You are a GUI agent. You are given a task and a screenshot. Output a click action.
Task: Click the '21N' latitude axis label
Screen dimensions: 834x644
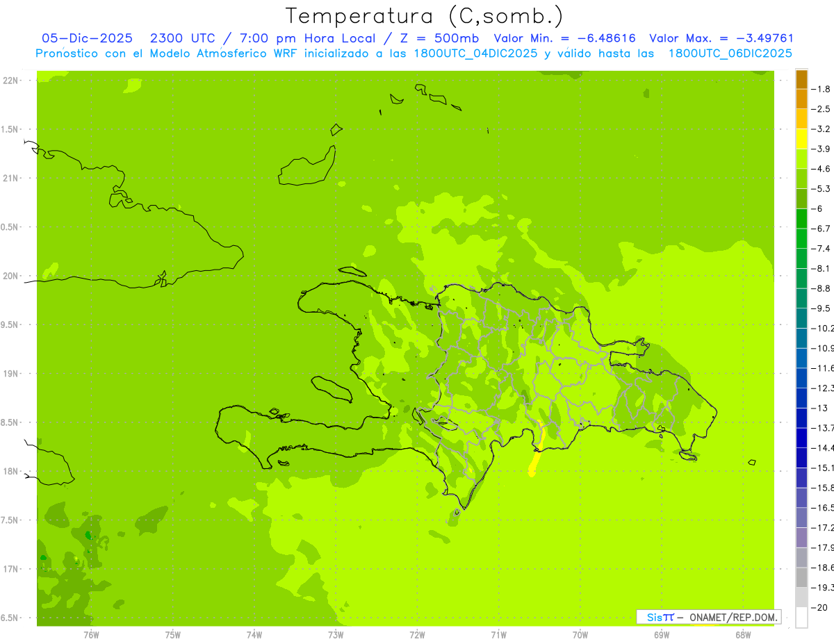10,179
